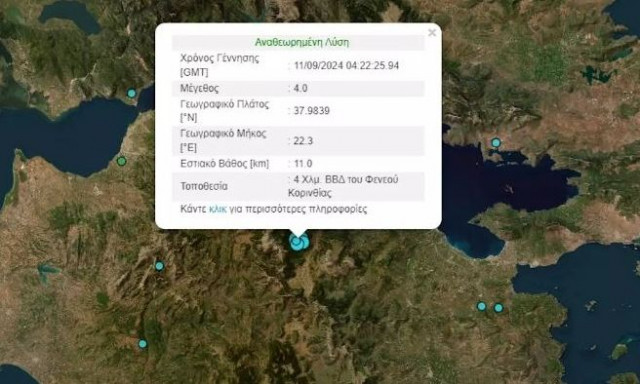This screenshot has height=384, width=640.
Task: Select the 'Αναθεωρημένη Λύση' popup header
Action: point(302,42)
